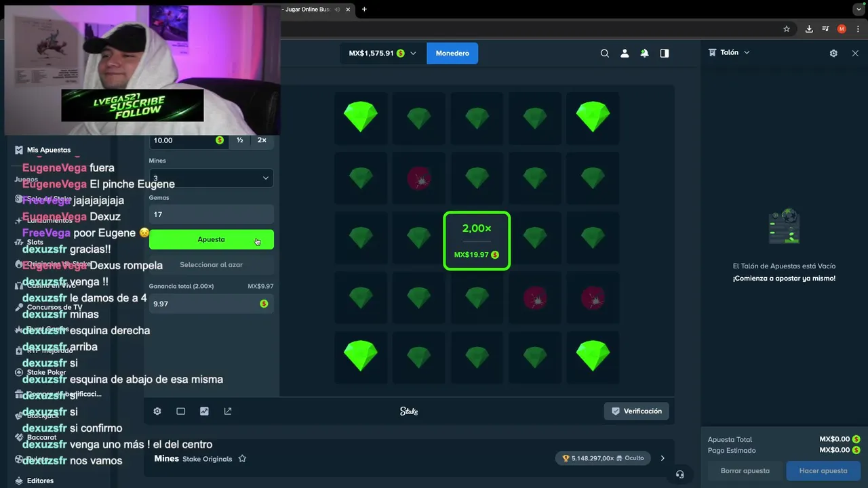Viewport: 868px width, 488px height.
Task: Click the 2,00× payout popup tile
Action: pos(477,241)
